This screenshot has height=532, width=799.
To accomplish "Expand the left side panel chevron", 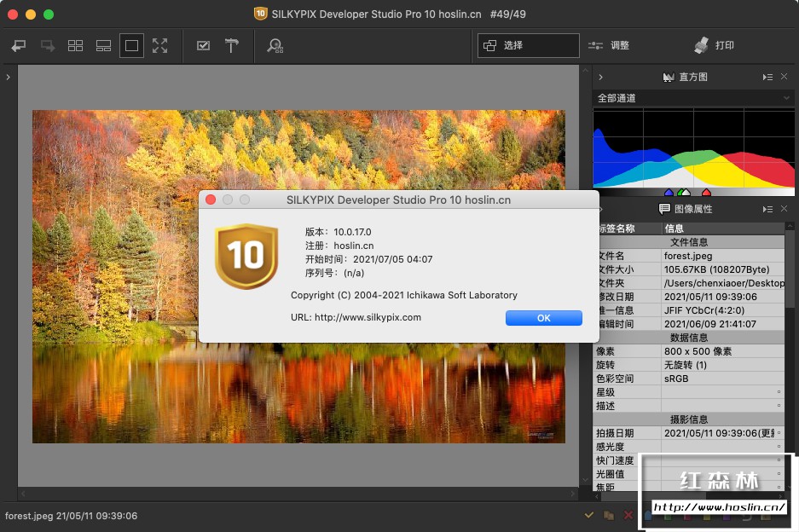I will pyautogui.click(x=8, y=78).
